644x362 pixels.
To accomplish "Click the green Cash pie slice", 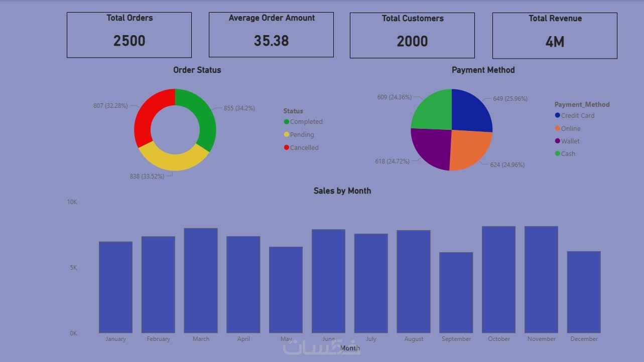I will [433, 111].
